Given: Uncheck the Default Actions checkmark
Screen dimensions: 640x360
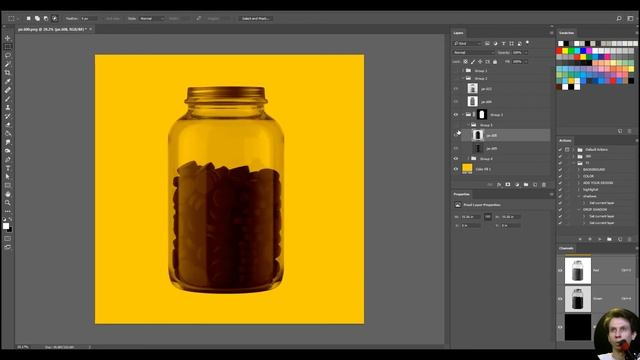Looking at the screenshot, I should click(x=560, y=149).
